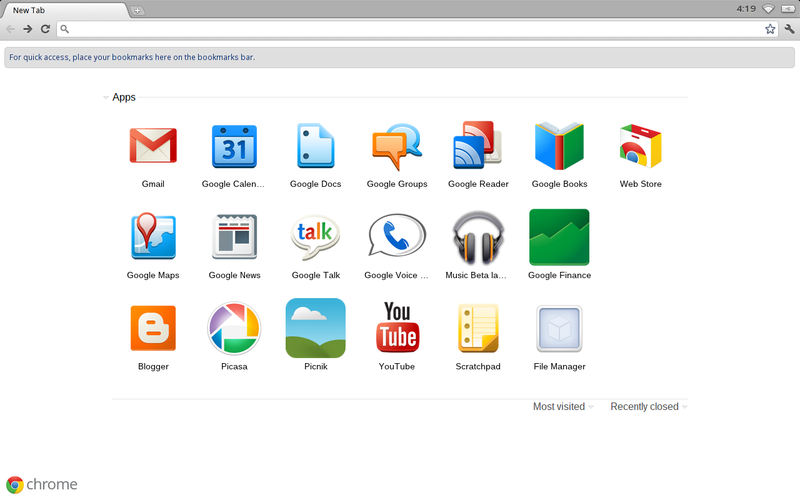Screen dimensions: 800x500
Task: Click the battery status icon
Action: click(x=788, y=9)
